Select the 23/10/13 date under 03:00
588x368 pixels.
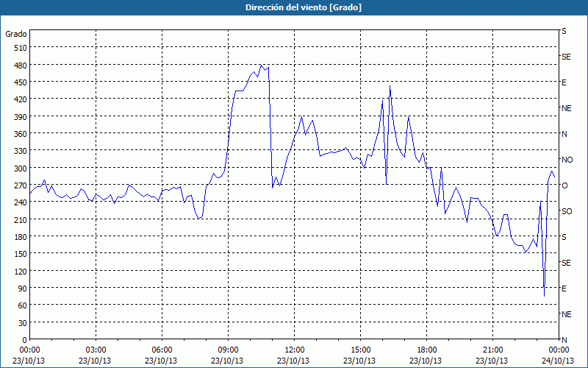tap(95, 361)
